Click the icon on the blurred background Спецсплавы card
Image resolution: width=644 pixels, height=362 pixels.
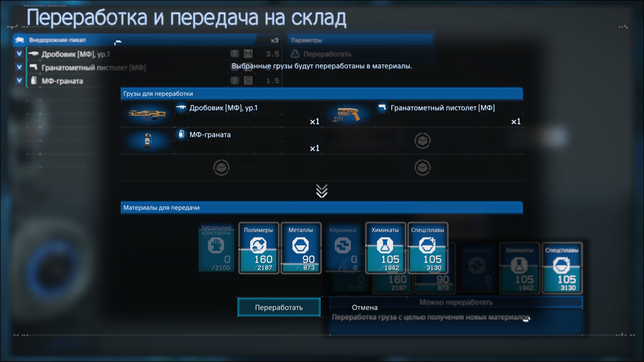(x=561, y=265)
